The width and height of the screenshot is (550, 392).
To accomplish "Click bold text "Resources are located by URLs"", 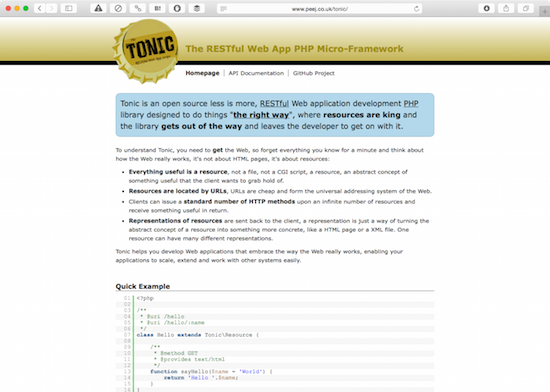I will (x=177, y=191).
